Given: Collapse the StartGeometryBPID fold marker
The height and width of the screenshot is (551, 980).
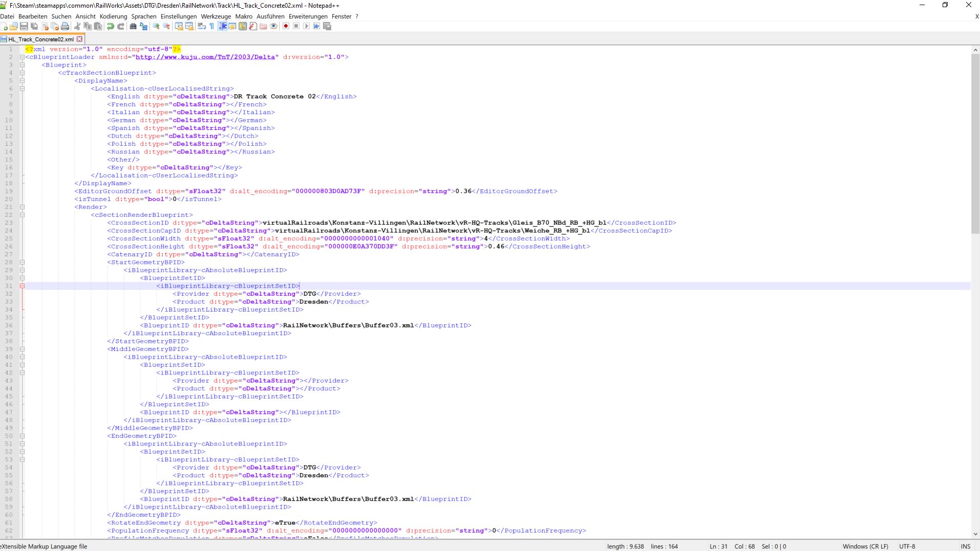Looking at the screenshot, I should [23, 262].
